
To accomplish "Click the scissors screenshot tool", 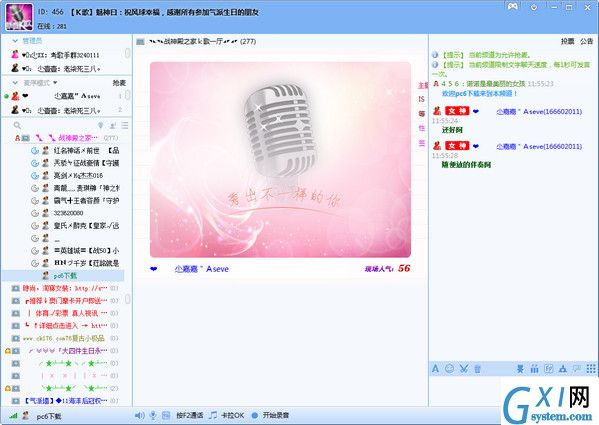I will (x=464, y=368).
